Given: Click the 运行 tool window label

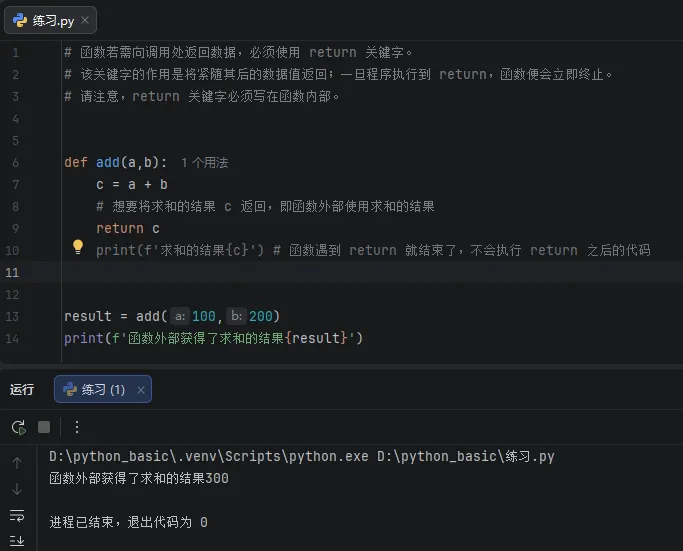Looking at the screenshot, I should pyautogui.click(x=22, y=390).
